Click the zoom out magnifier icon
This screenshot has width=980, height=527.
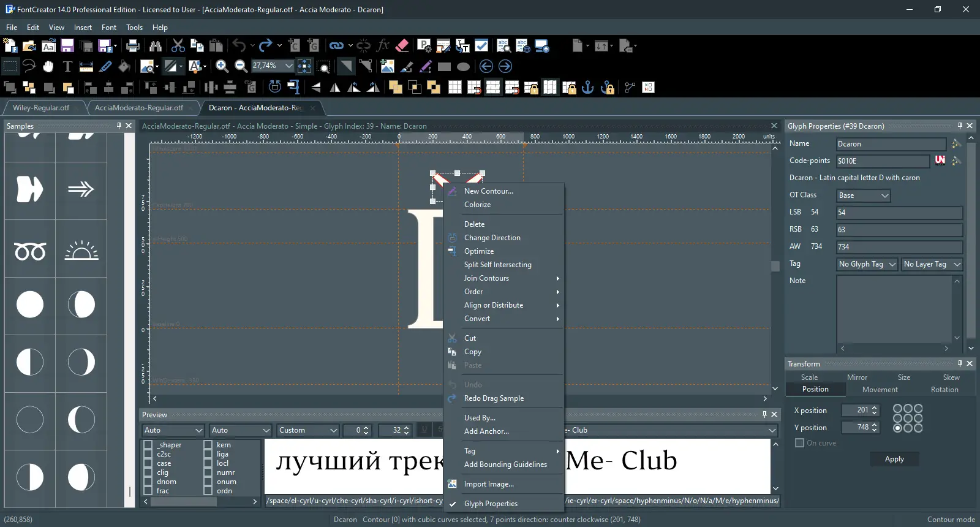click(241, 66)
